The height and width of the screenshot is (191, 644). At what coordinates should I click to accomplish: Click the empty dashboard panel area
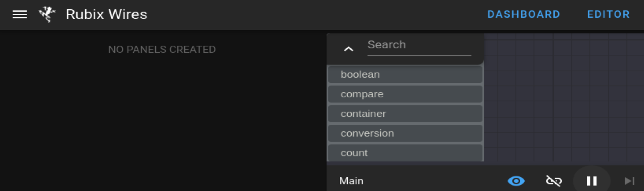(162, 123)
